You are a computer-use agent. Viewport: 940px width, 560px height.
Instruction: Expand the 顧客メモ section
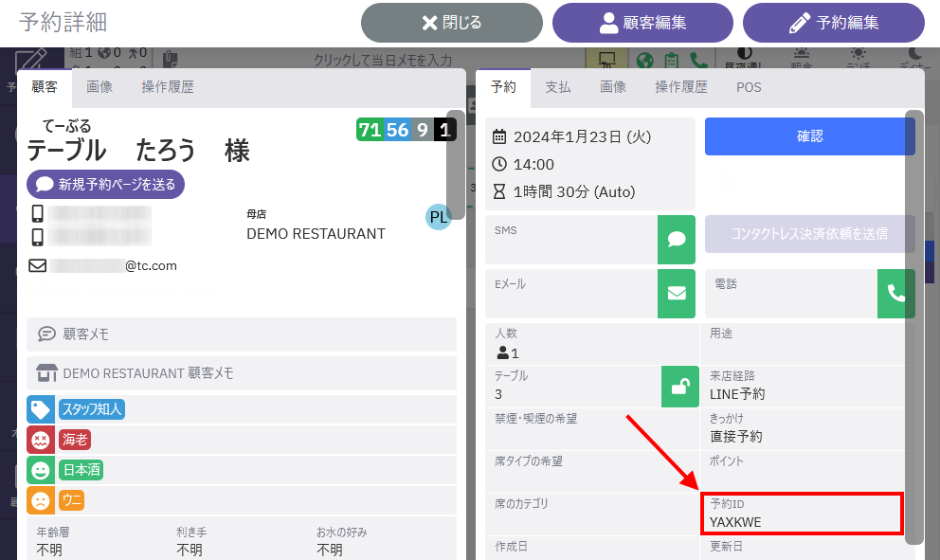pyautogui.click(x=242, y=334)
